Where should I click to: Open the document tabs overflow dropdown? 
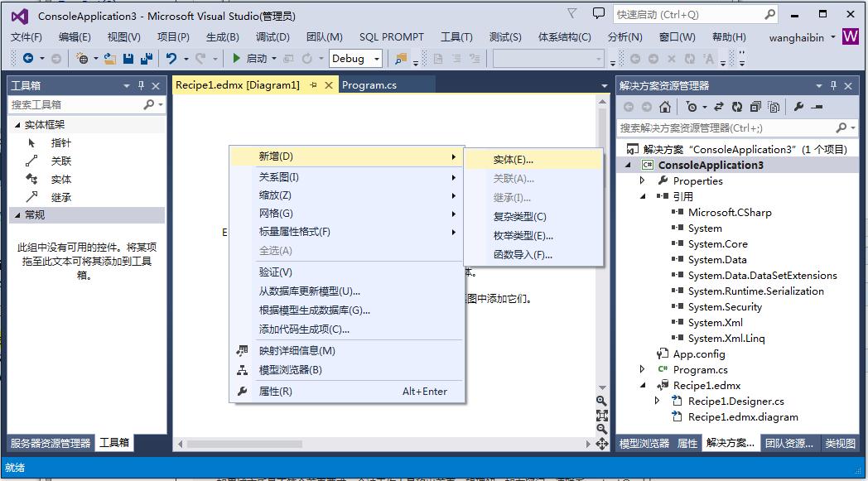click(x=604, y=86)
